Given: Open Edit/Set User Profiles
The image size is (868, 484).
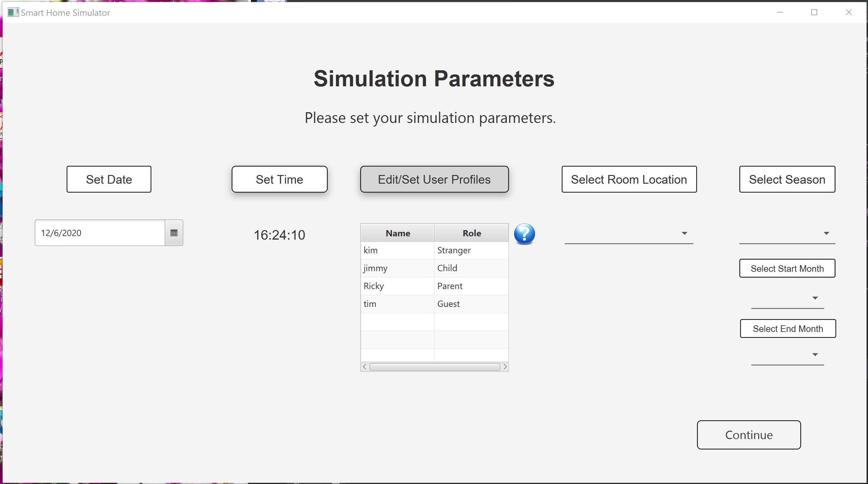Looking at the screenshot, I should pyautogui.click(x=434, y=179).
